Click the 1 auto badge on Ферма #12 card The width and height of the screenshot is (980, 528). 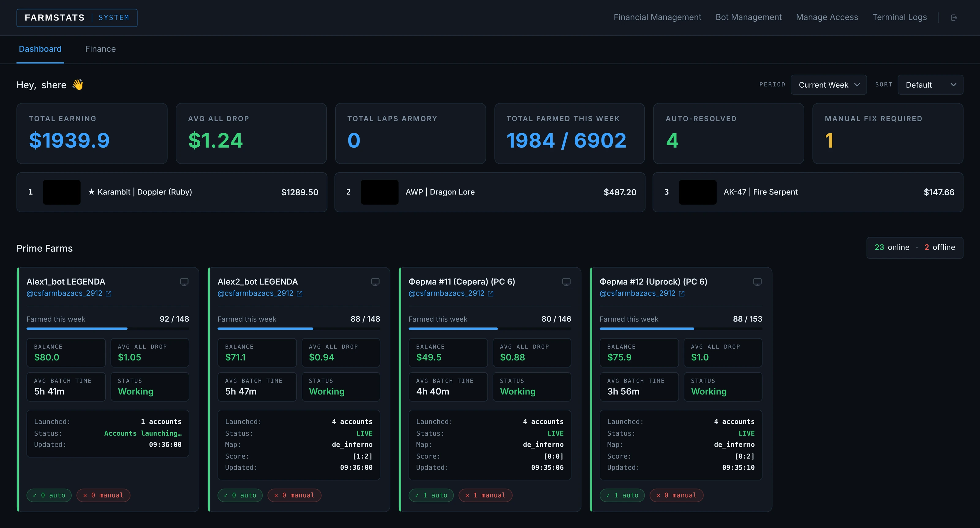622,495
